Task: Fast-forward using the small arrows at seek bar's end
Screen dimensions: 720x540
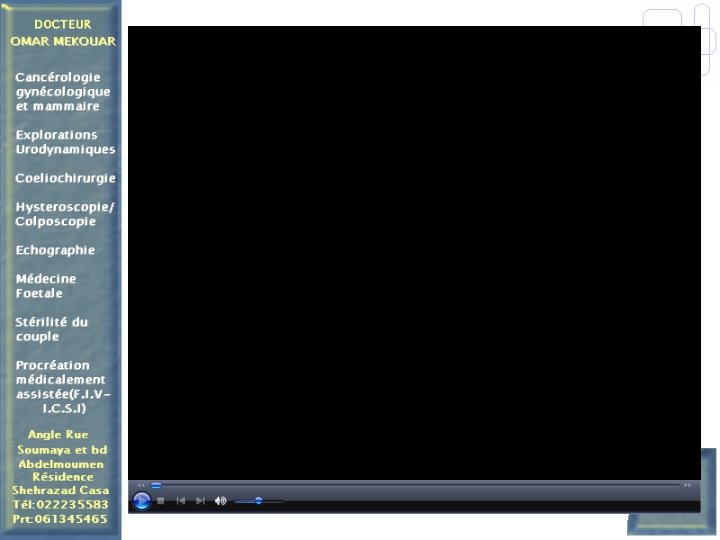Action: point(687,485)
